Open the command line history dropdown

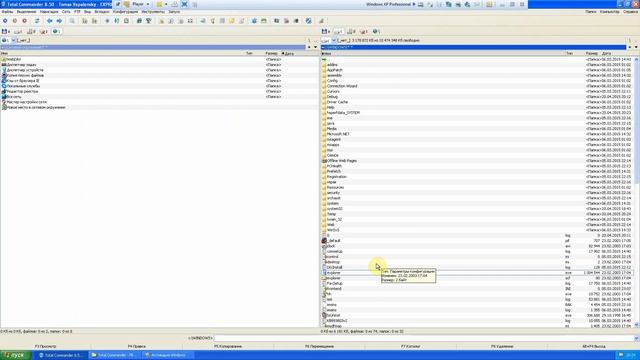click(637, 338)
